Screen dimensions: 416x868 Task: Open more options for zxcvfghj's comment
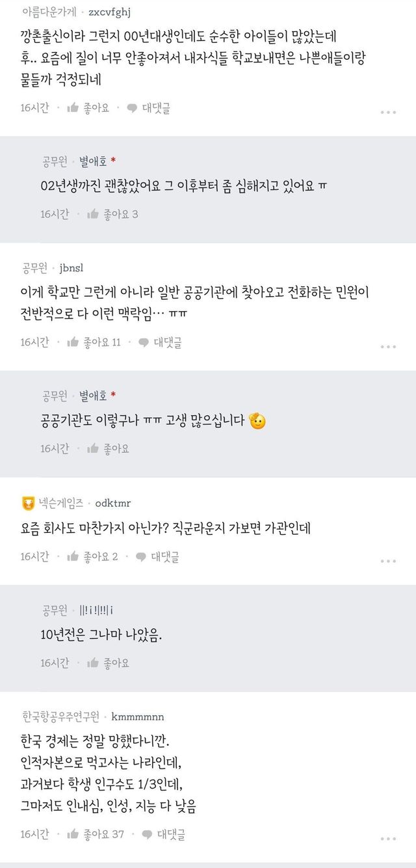tap(388, 112)
